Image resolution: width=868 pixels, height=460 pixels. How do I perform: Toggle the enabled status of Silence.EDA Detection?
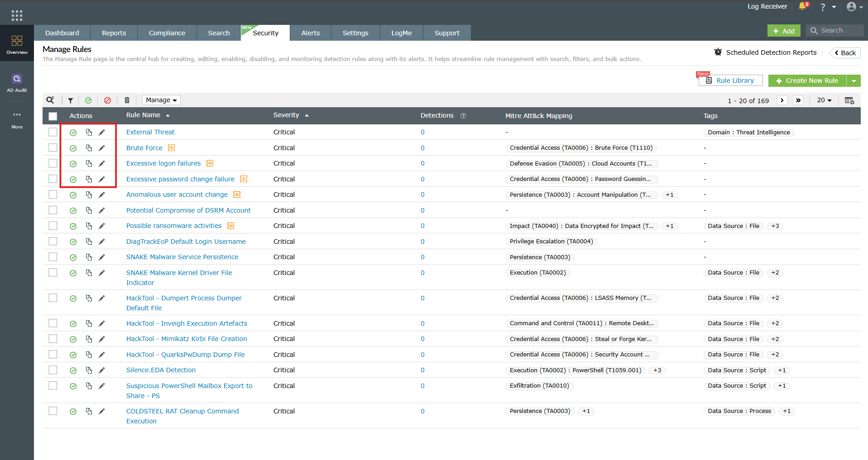click(x=73, y=370)
